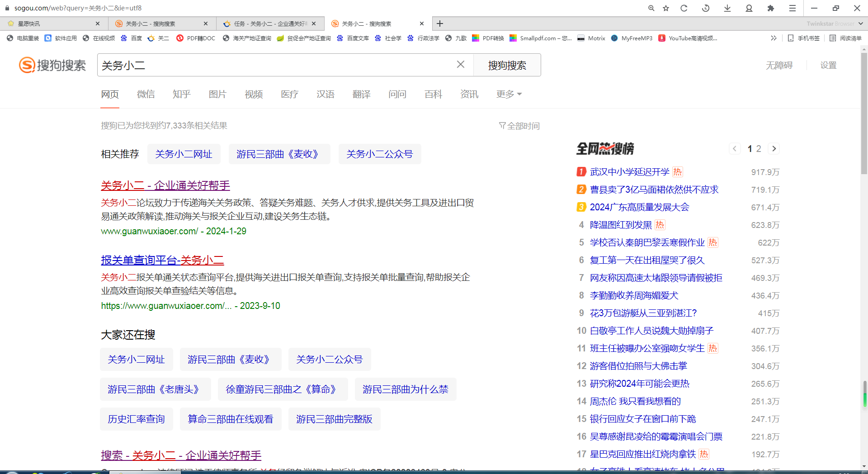The width and height of the screenshot is (868, 474).
Task: Select the 微信 search category
Action: tap(146, 94)
